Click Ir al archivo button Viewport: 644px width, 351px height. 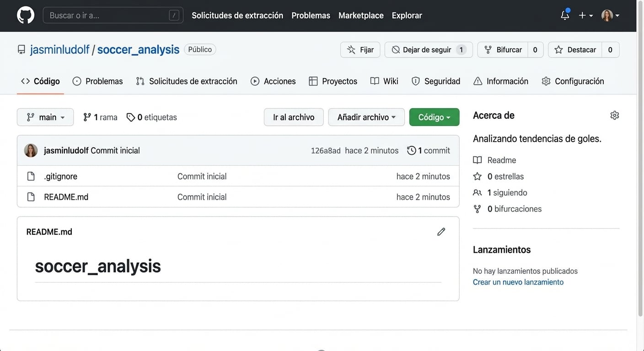[x=294, y=117]
